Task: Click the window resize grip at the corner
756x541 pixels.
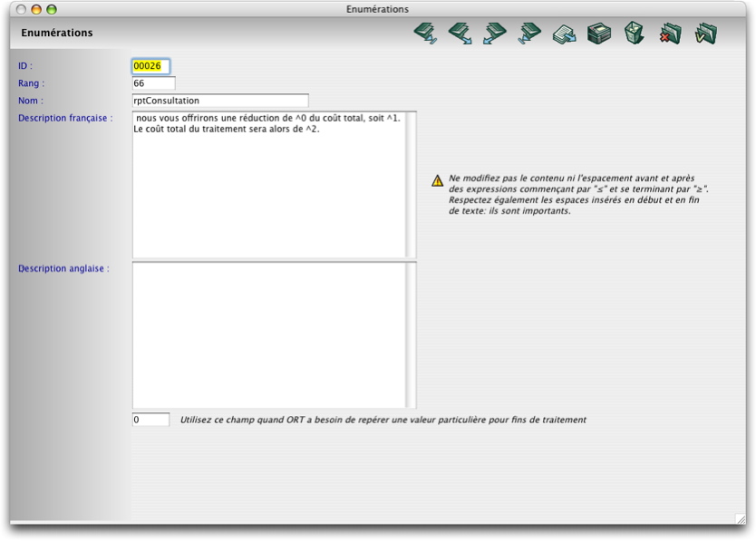Action: point(741,519)
